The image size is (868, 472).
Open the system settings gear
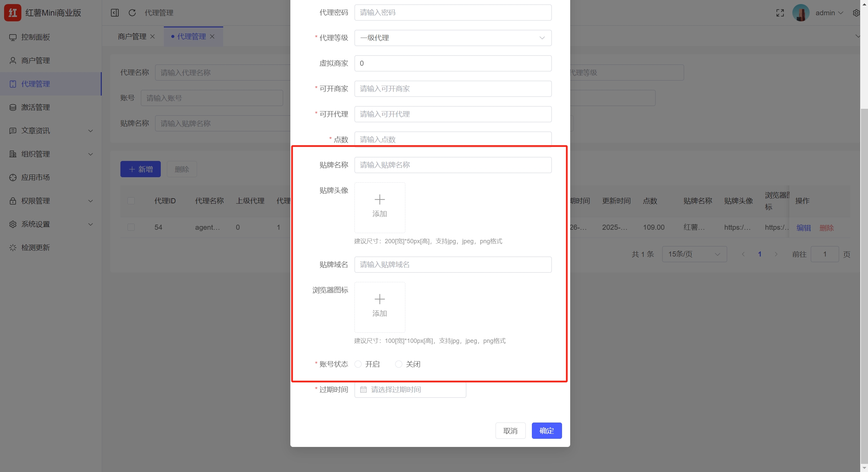857,13
